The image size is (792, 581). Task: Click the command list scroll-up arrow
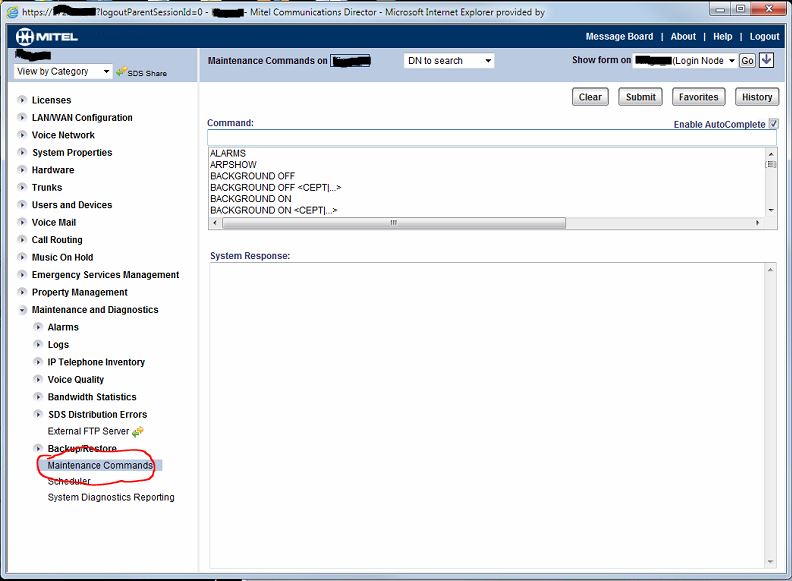click(x=771, y=154)
